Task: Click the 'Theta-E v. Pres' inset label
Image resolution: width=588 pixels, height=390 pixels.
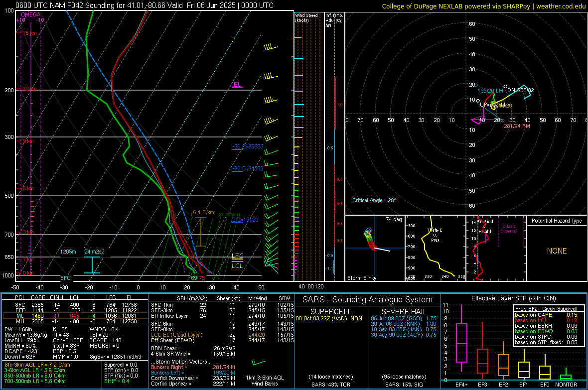Action: point(435,235)
